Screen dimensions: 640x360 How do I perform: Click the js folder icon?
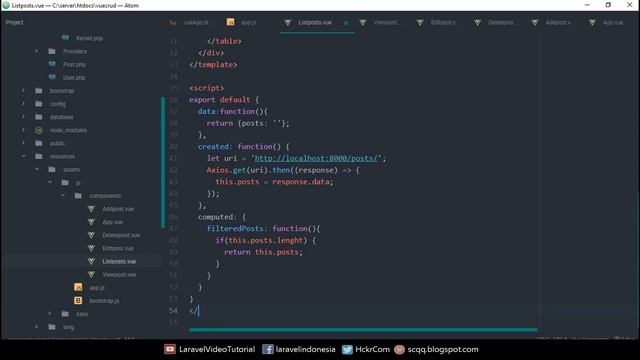pos(65,182)
